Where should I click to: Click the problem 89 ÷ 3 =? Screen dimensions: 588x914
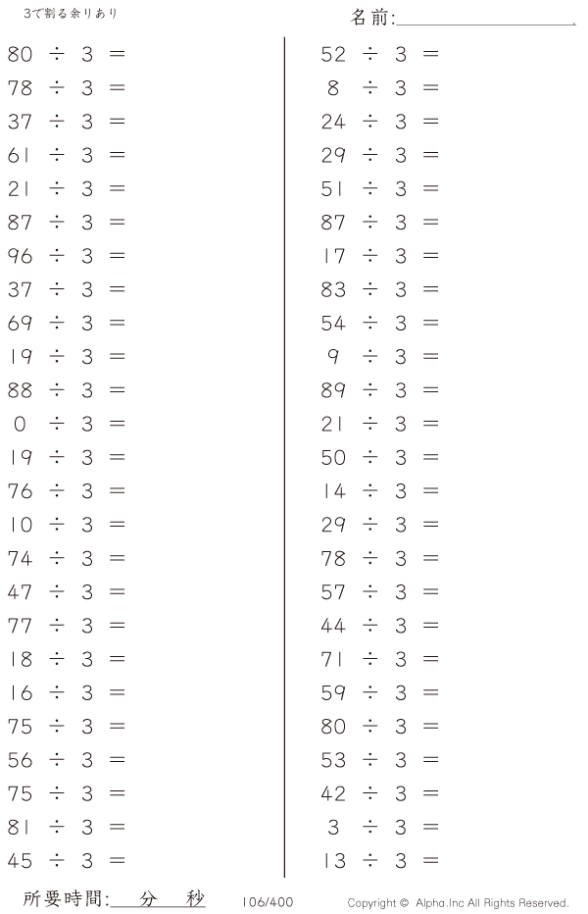(379, 390)
